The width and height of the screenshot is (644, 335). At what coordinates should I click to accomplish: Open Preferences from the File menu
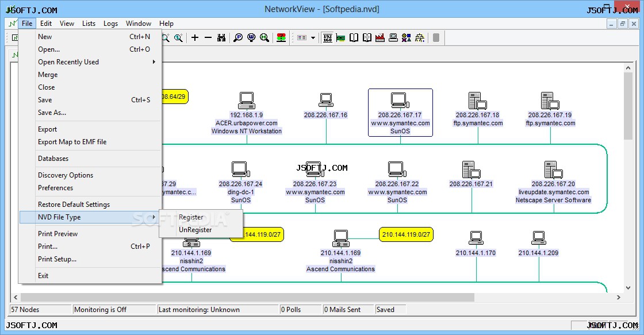(90, 188)
